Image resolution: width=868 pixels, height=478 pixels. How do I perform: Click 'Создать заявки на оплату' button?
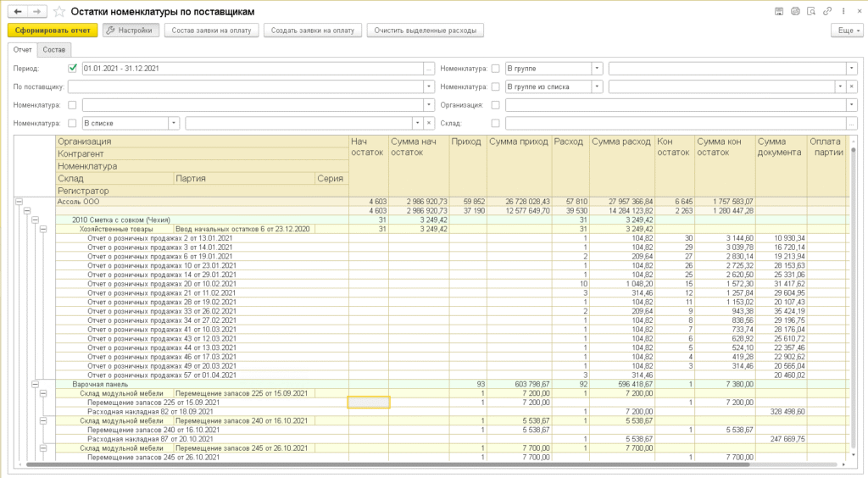(x=314, y=31)
